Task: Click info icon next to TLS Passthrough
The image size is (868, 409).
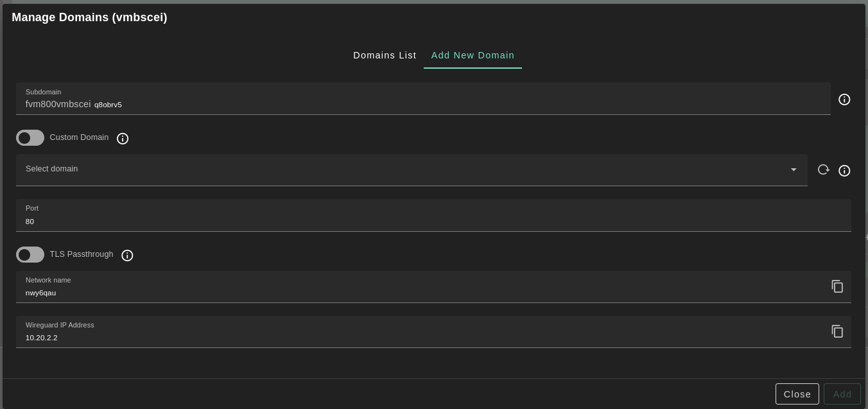Action: click(x=127, y=256)
